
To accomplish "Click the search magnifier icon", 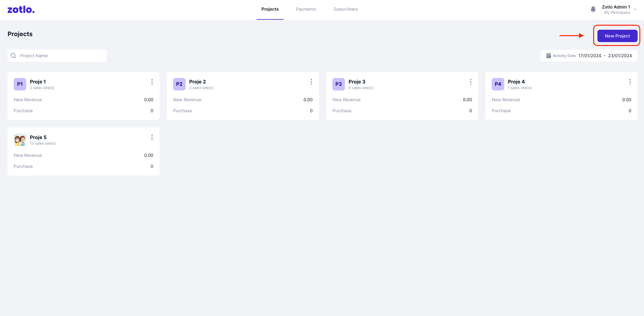I will pos(13,56).
